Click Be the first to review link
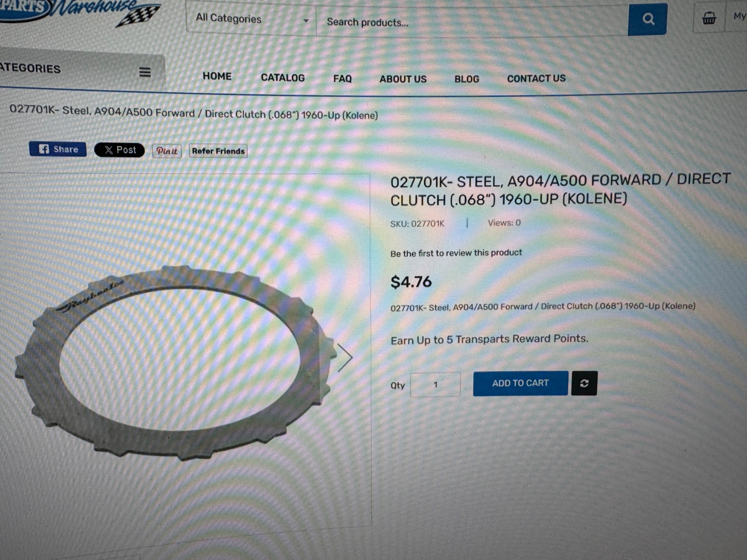 pos(456,253)
